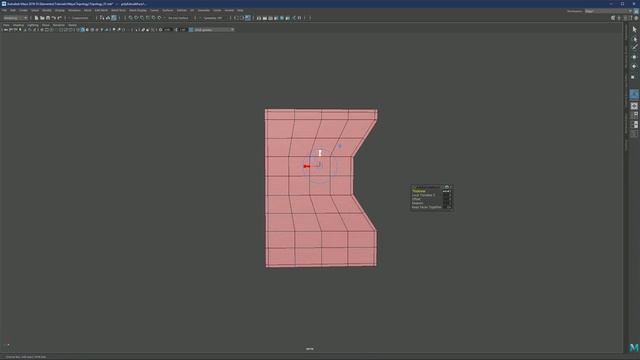This screenshot has width=640, height=360.
Task: Click the red X-axis manipulator arrow
Action: 307,166
